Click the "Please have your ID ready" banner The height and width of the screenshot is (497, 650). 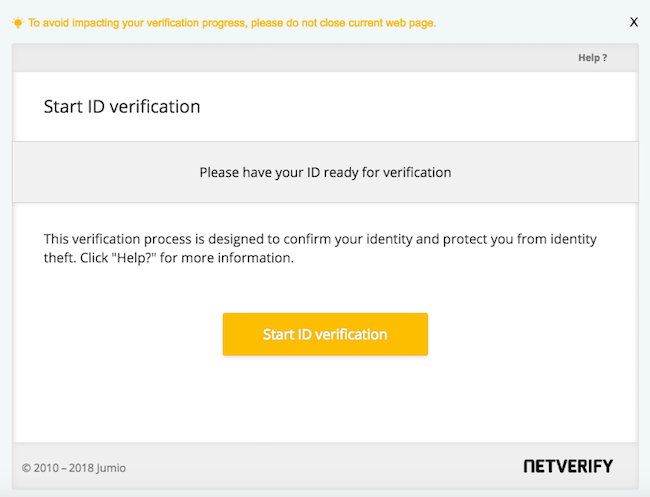tap(325, 172)
